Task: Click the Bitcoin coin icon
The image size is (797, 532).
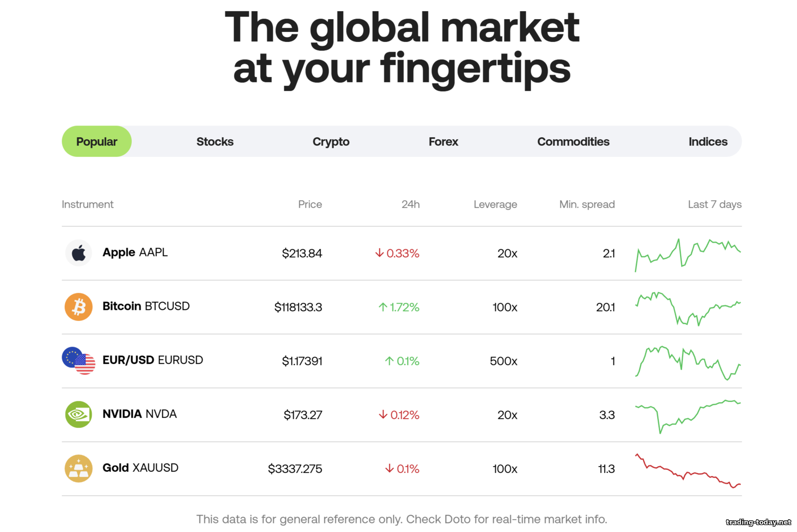Action: [79, 307]
